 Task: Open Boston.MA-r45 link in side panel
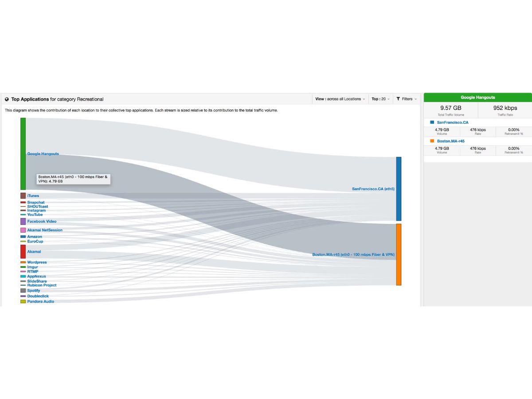coord(451,141)
